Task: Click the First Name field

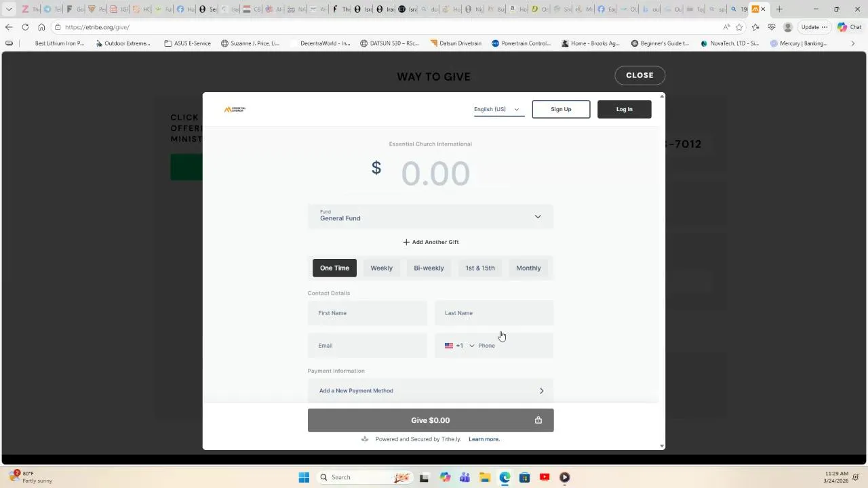Action: tap(368, 313)
